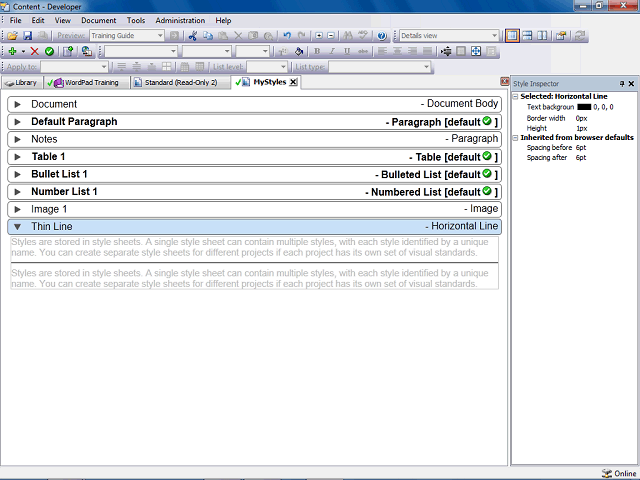Screen dimensions: 640x480
Task: Expand the Bullet List 1 style row
Action: [17, 174]
